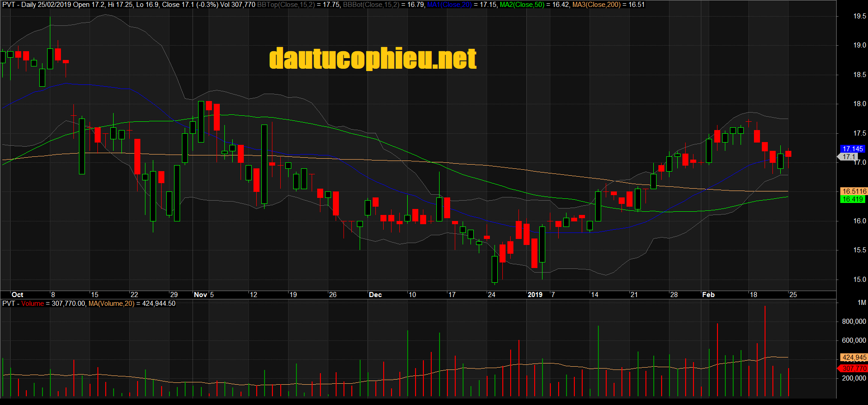Select the 2019 label on the date axis
868x405 pixels.
click(x=535, y=295)
